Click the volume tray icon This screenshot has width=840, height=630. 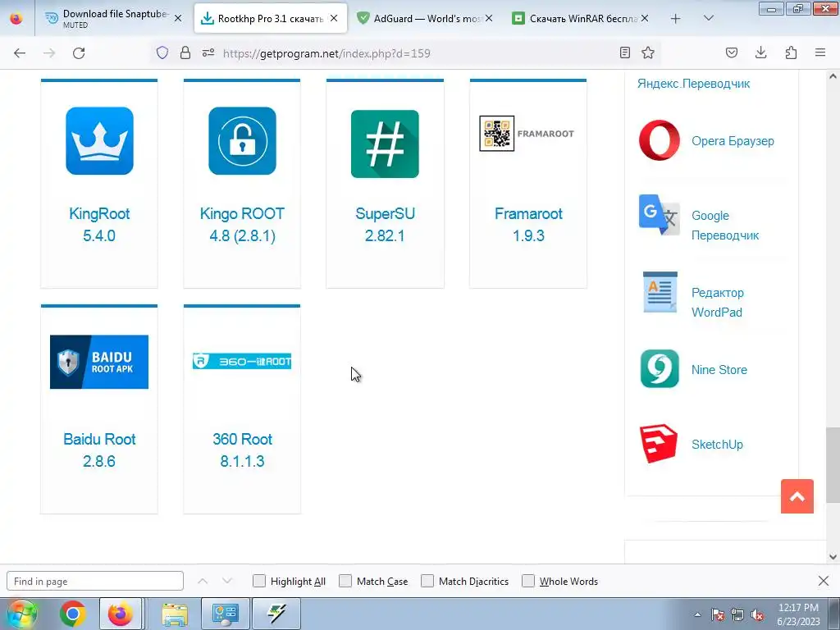click(757, 614)
